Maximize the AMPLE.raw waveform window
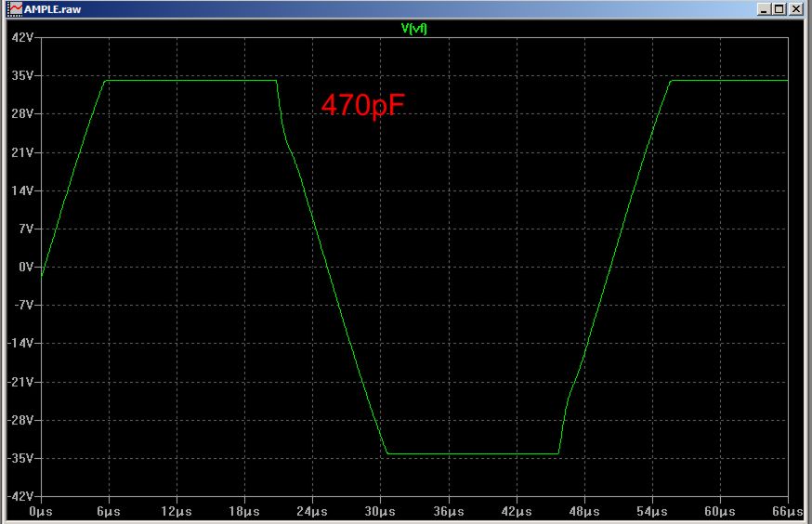The width and height of the screenshot is (812, 524). coord(779,8)
